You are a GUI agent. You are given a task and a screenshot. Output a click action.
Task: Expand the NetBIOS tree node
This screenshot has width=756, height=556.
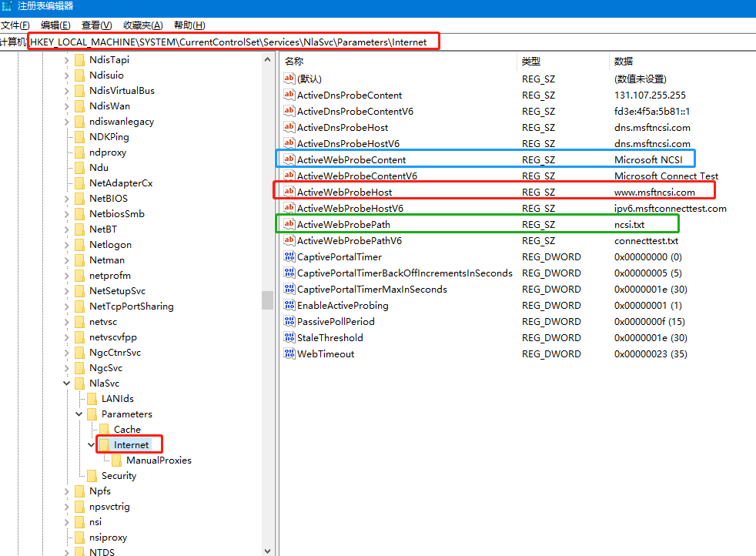(x=66, y=199)
